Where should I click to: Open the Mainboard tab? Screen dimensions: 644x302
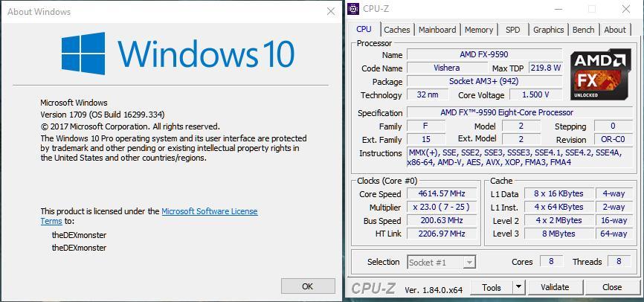coord(437,30)
